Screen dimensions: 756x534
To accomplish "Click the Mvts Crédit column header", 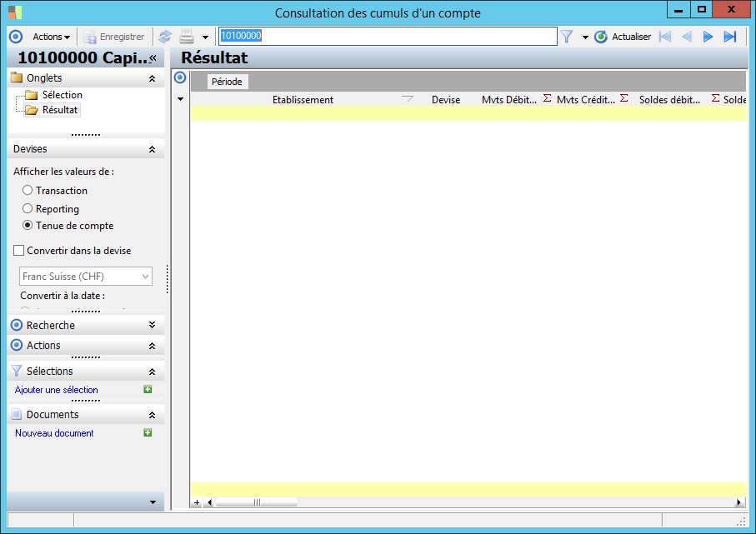I will click(x=586, y=100).
